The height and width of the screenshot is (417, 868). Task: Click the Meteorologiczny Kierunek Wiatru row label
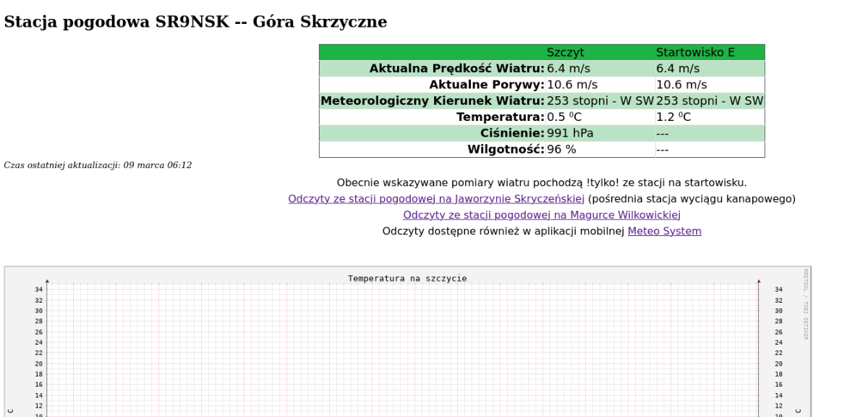(x=432, y=101)
